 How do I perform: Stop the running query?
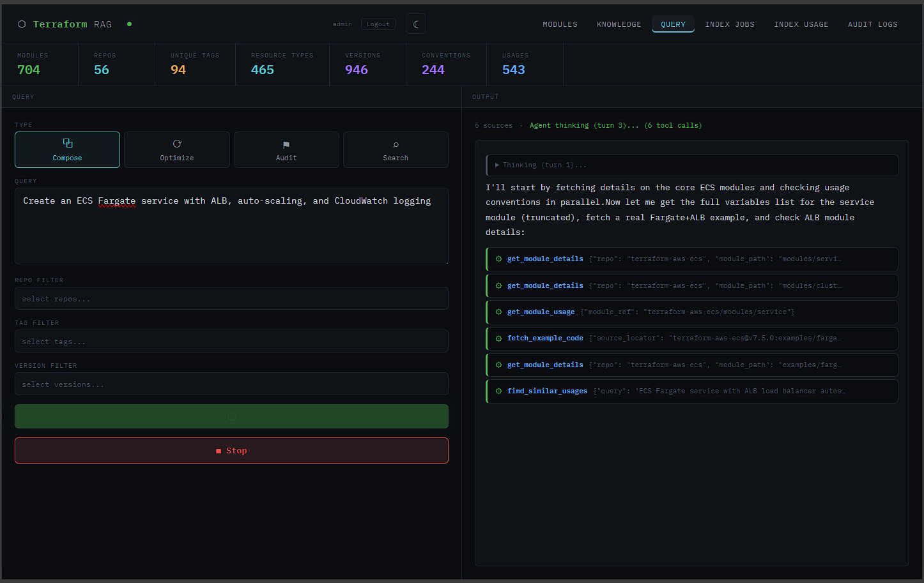[x=231, y=451]
